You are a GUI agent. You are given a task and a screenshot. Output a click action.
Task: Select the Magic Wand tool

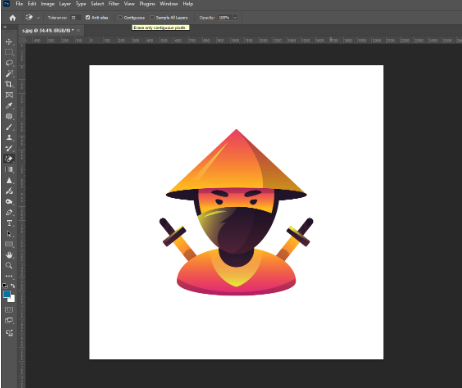(x=9, y=74)
